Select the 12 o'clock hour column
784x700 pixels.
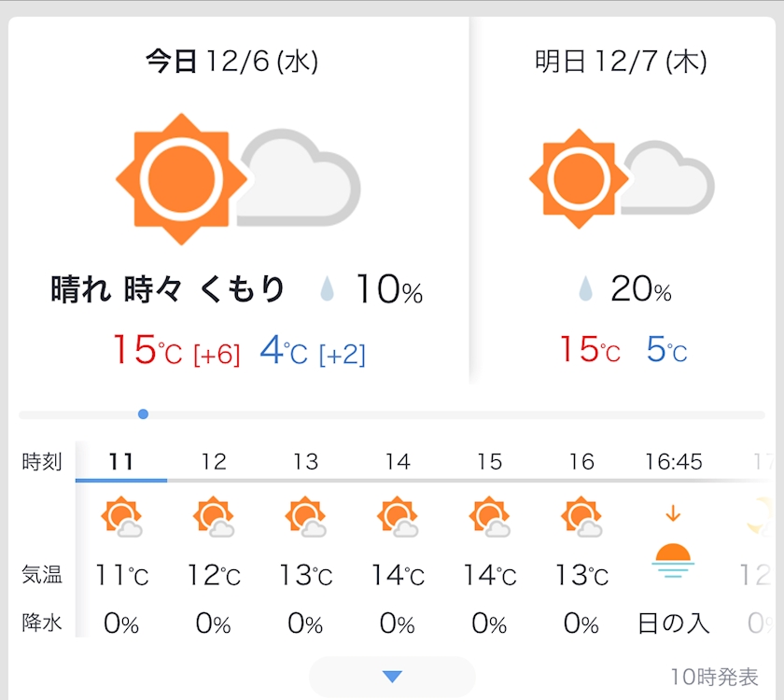click(214, 461)
